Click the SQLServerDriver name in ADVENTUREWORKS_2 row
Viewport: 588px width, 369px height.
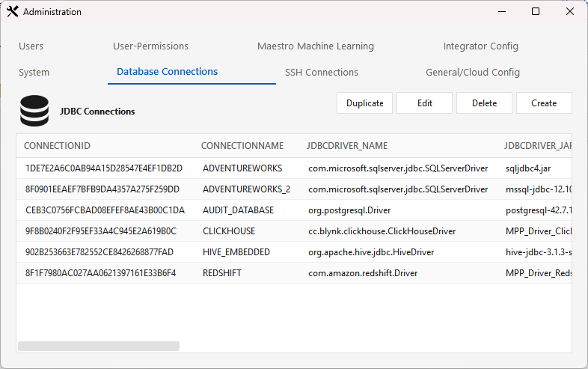pos(398,189)
